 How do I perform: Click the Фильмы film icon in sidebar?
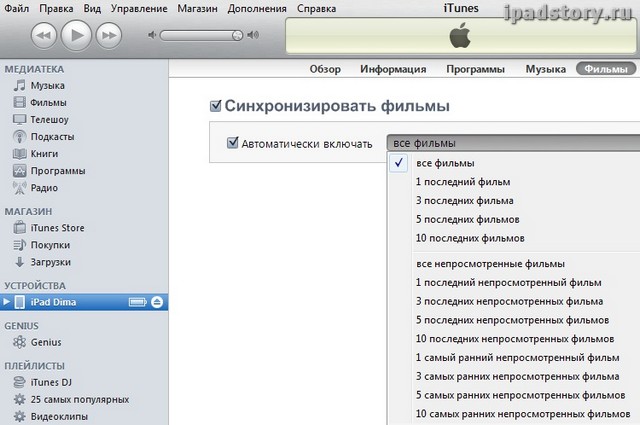(x=19, y=102)
